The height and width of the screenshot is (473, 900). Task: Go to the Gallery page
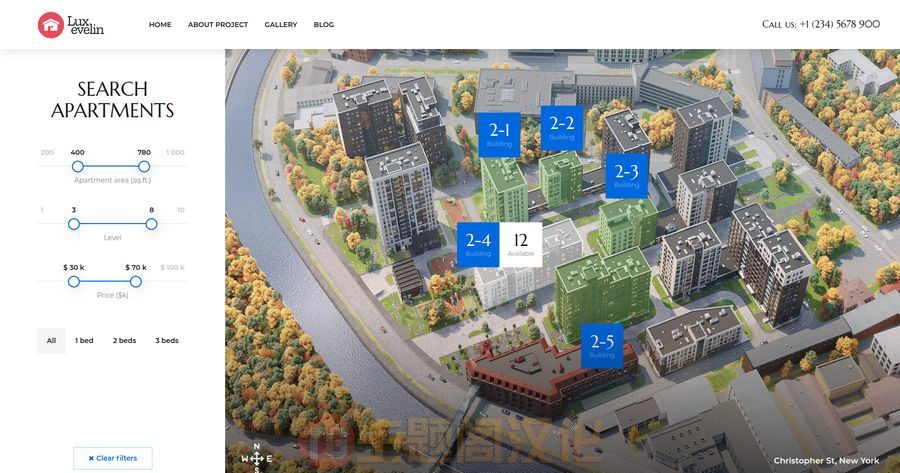coord(281,25)
